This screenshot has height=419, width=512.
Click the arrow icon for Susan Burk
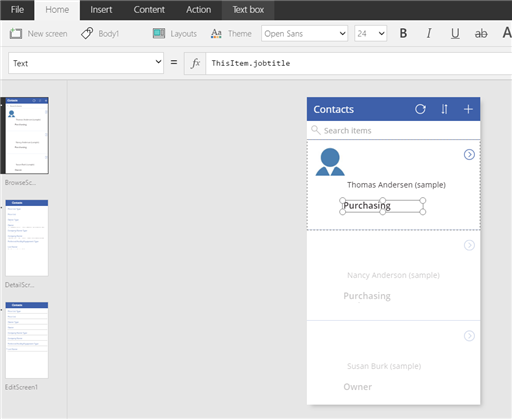point(469,336)
